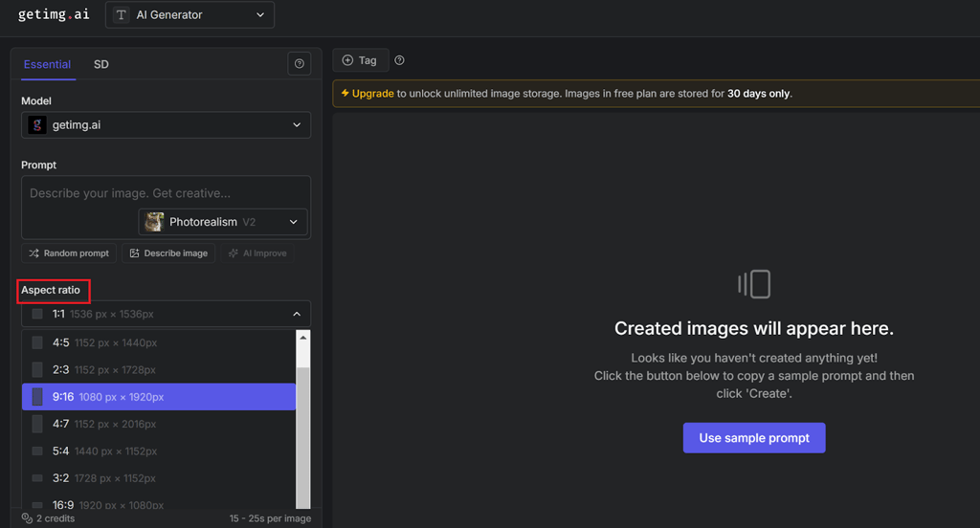This screenshot has height=528, width=980.
Task: Click the T icon beside AI Generator
Action: [122, 15]
